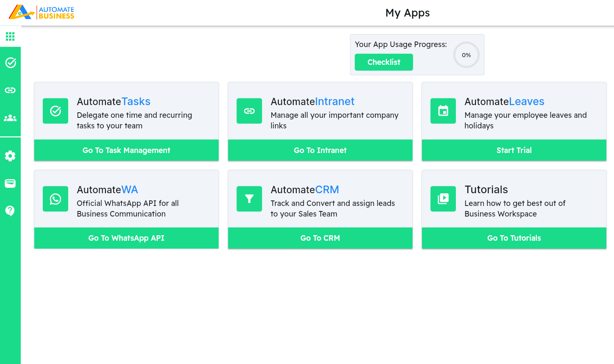The width and height of the screenshot is (614, 364).
Task: Click the AutomateIntranet title
Action: (313, 102)
